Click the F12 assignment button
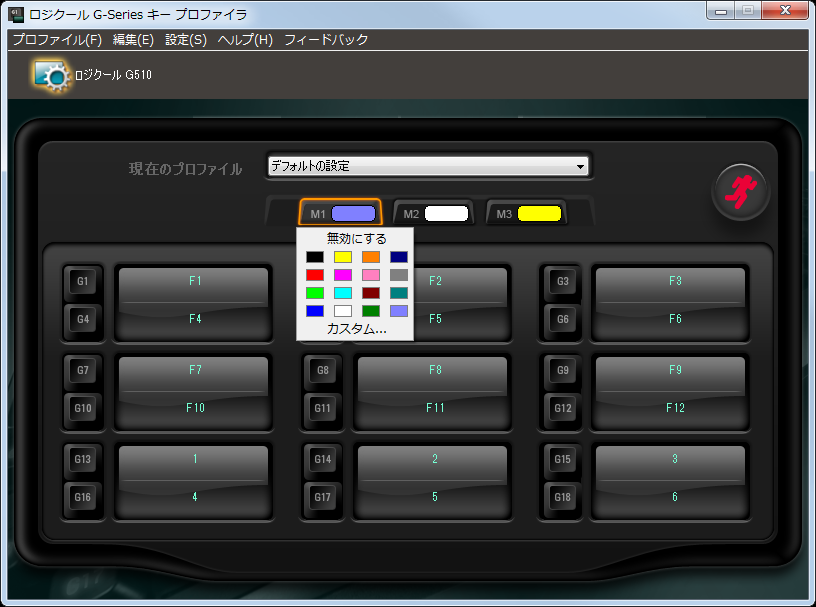The width and height of the screenshot is (816, 607). [671, 410]
